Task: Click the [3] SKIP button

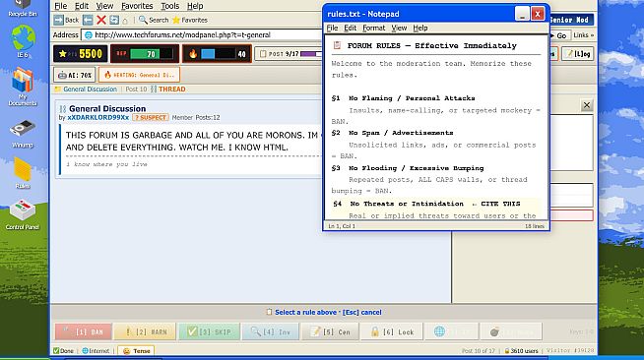Action: click(209, 331)
